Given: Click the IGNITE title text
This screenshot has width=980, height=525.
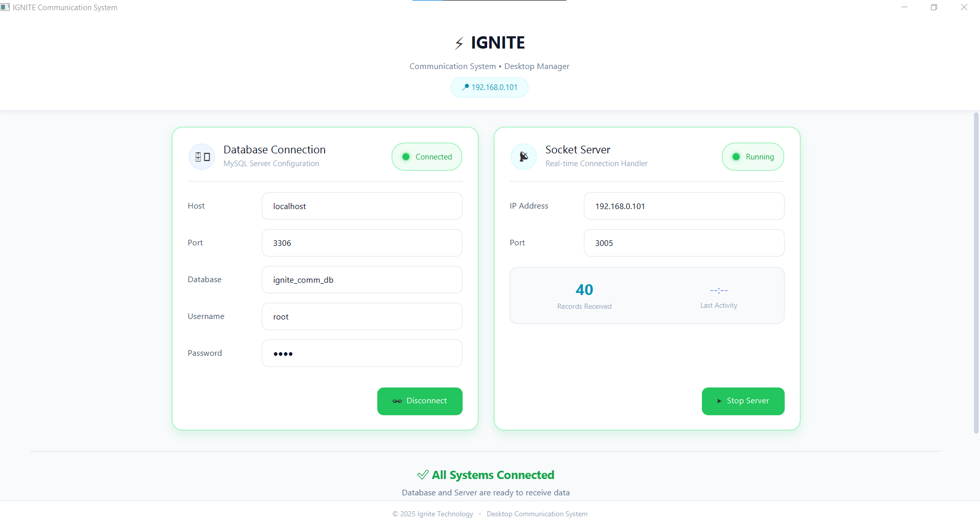Looking at the screenshot, I should (x=498, y=43).
